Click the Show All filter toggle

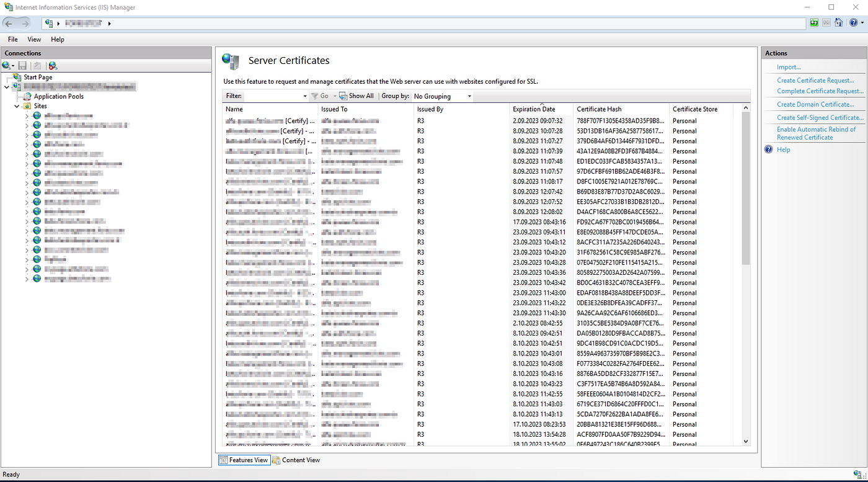click(x=355, y=96)
